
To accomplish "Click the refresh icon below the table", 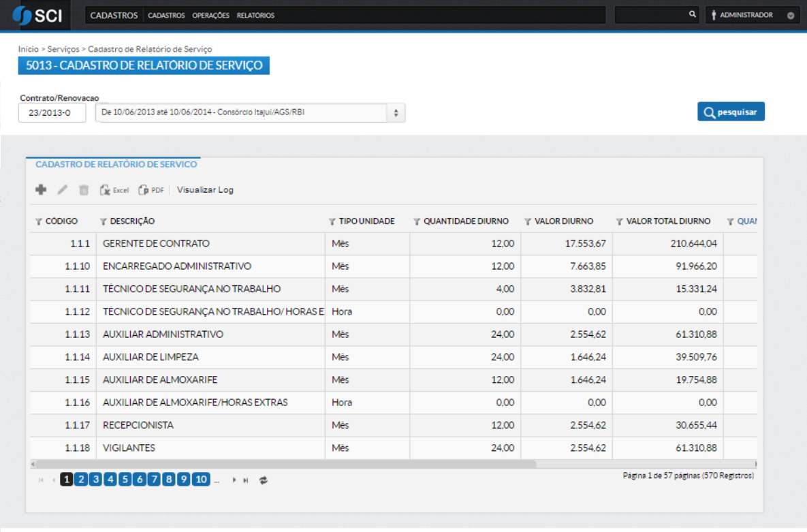I will [x=264, y=479].
